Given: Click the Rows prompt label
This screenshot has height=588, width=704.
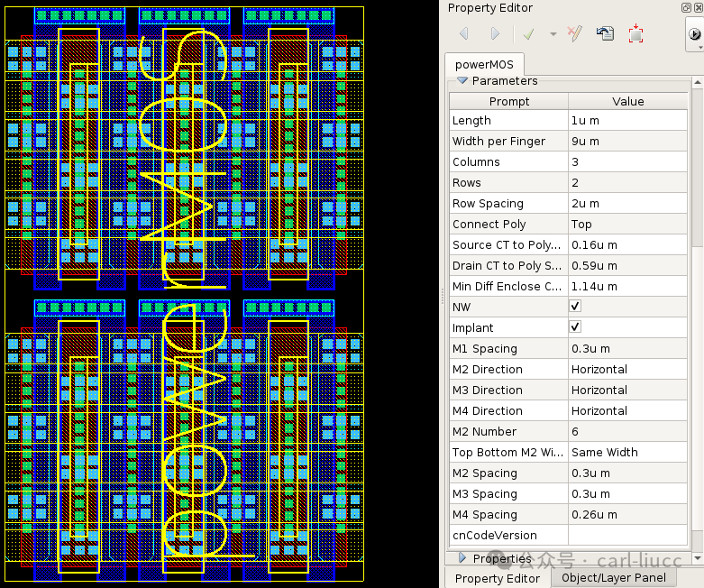Looking at the screenshot, I should coord(467,182).
